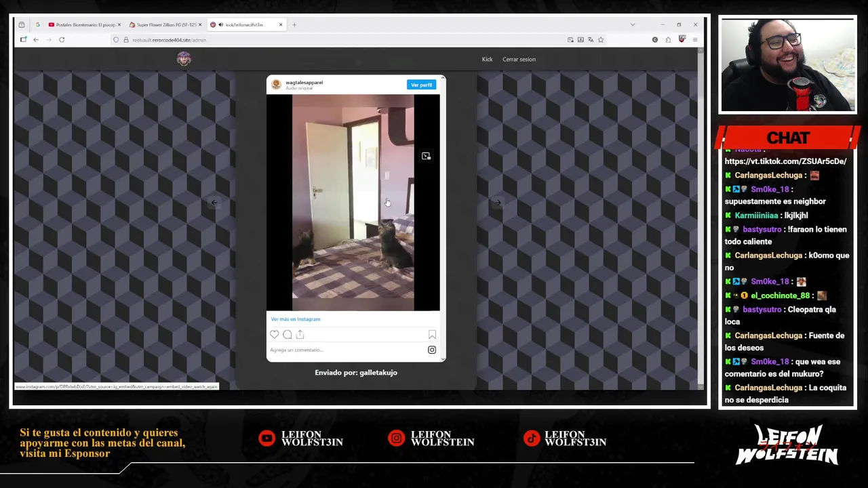Click Sm0ke_18 on the 'que wea ese' message

tap(770, 362)
